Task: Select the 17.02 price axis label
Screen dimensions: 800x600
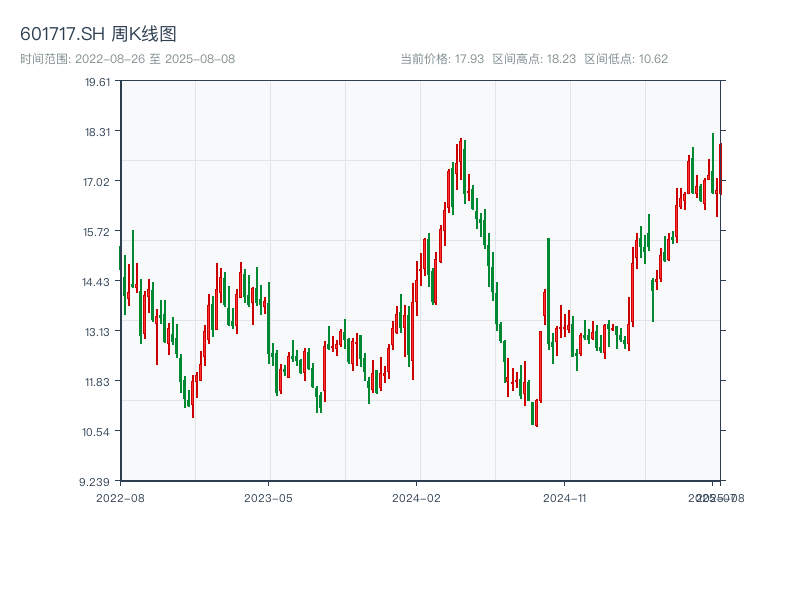Action: pyautogui.click(x=97, y=182)
